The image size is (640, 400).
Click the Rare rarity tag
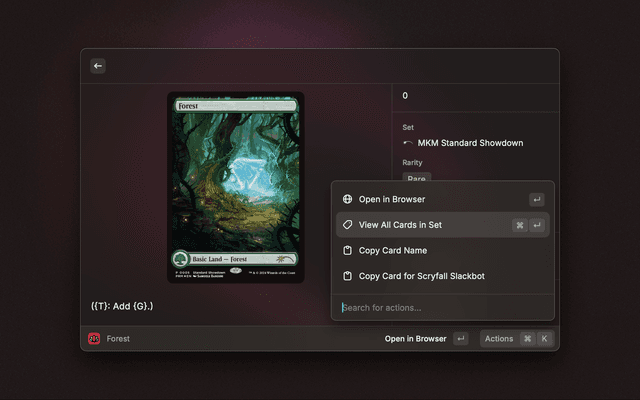pos(416,178)
